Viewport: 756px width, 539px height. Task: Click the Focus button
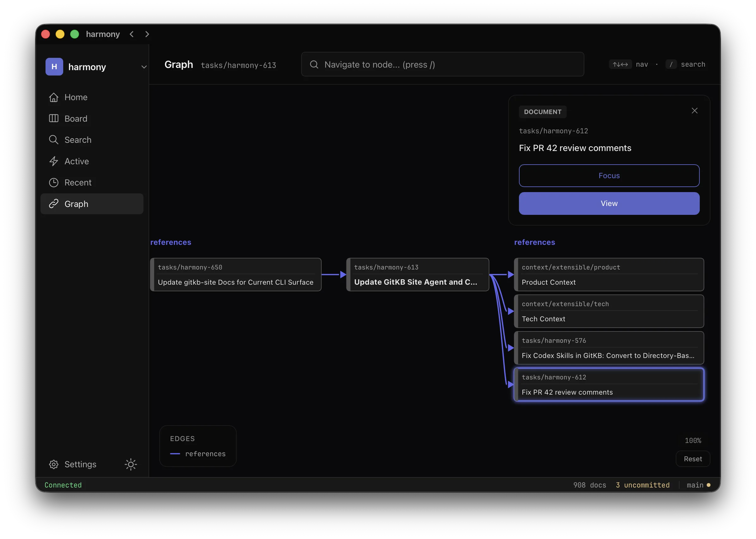609,176
